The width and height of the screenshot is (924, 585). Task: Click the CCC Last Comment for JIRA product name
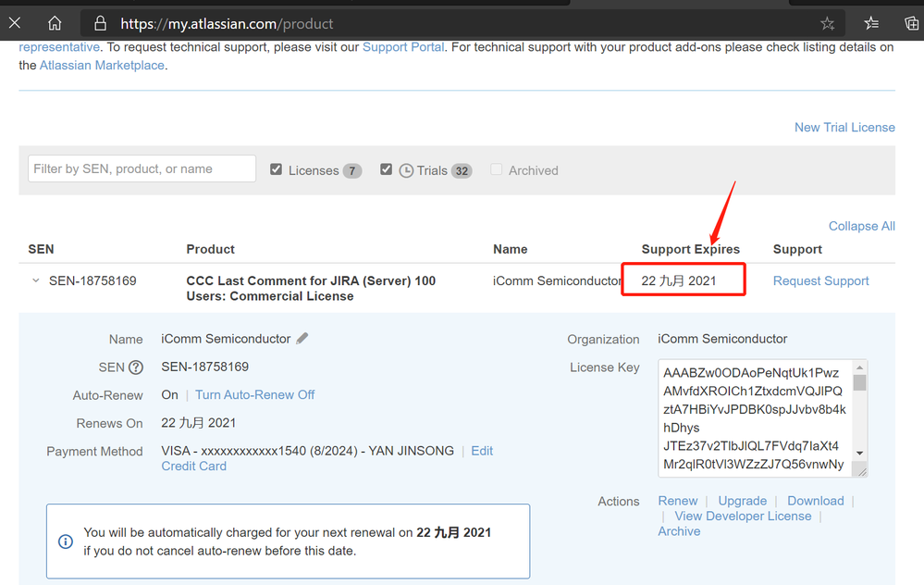click(311, 289)
